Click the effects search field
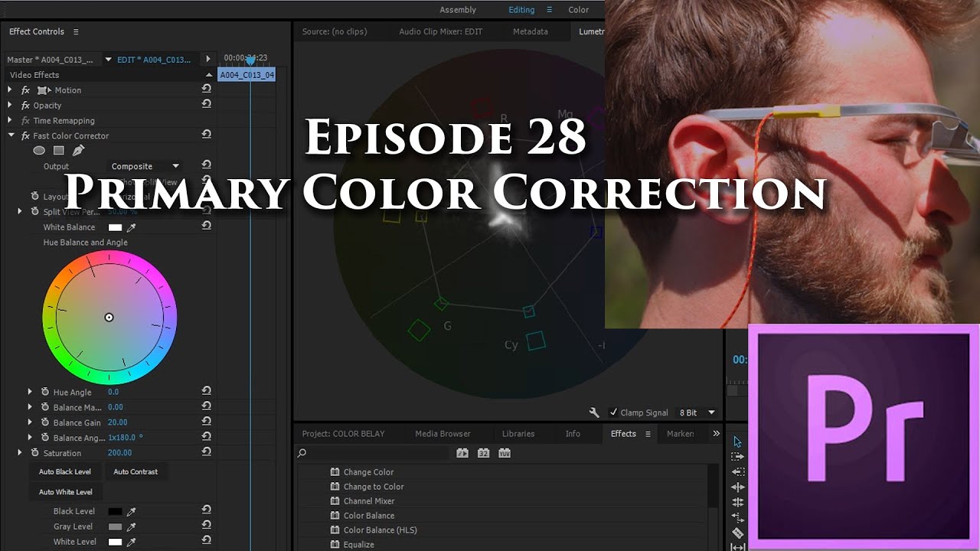 pyautogui.click(x=373, y=453)
